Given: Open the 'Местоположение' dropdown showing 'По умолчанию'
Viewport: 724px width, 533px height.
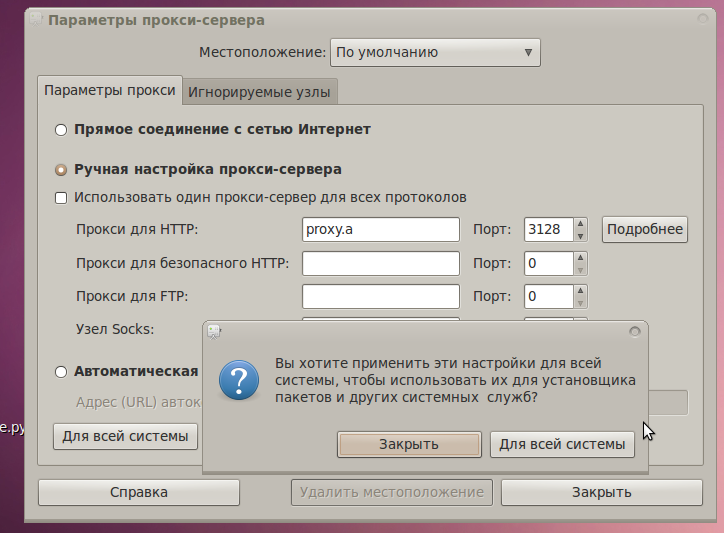Looking at the screenshot, I should (435, 52).
